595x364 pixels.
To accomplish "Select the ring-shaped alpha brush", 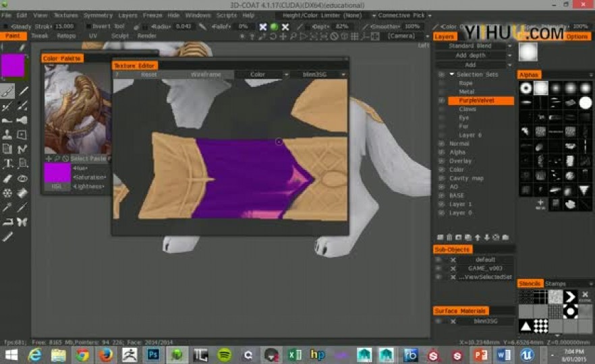I will coord(526,88).
